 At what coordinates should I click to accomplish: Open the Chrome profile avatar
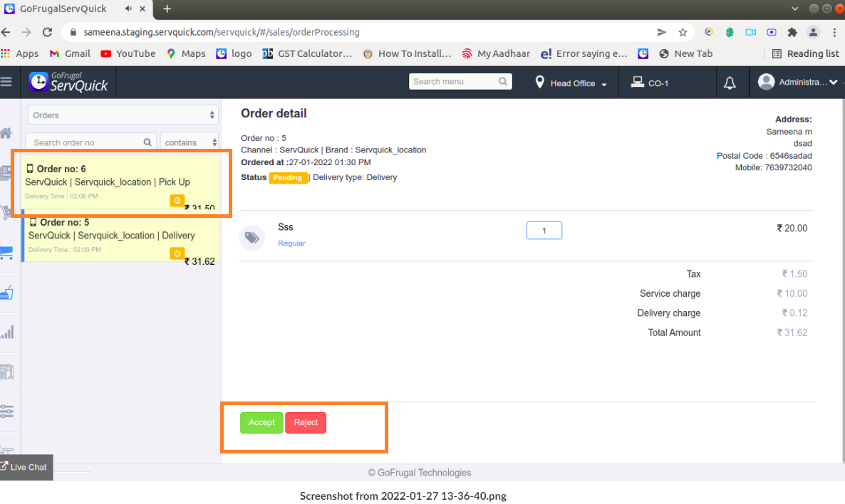[813, 32]
